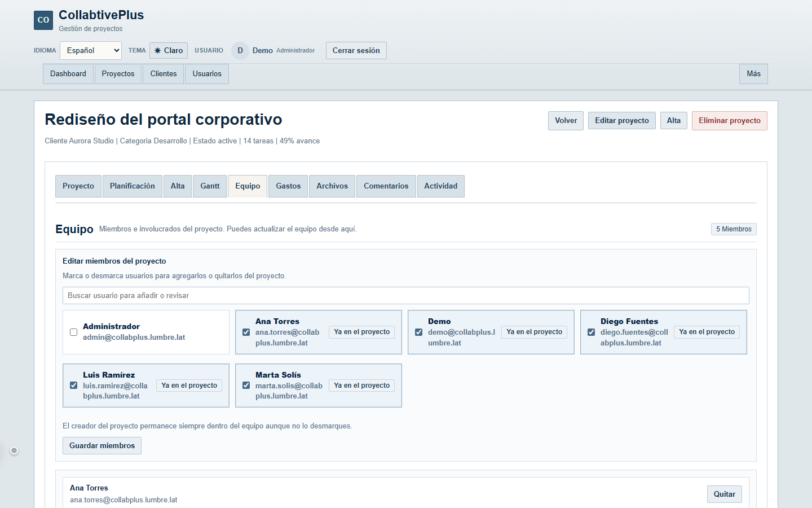
Task: Click the Demo user avatar
Action: (240, 51)
